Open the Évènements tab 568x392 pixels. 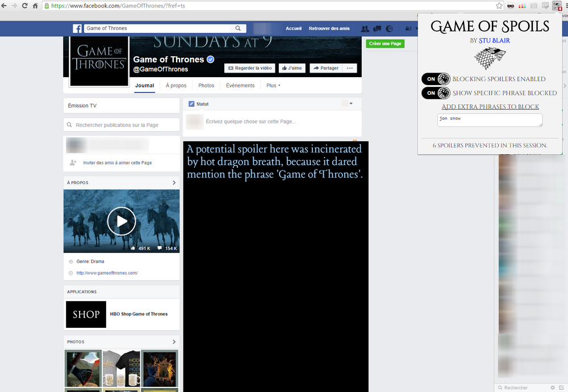tap(240, 86)
